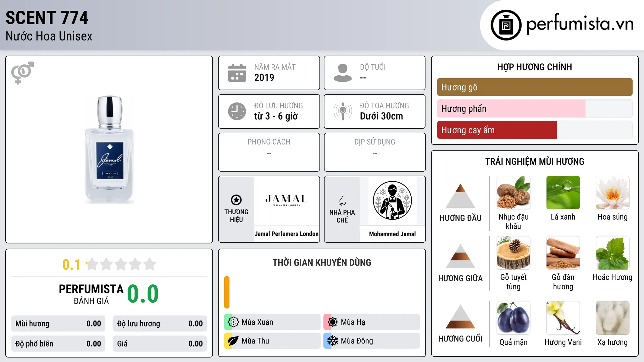
Task: Open the Quả mận note image
Action: coord(514,318)
